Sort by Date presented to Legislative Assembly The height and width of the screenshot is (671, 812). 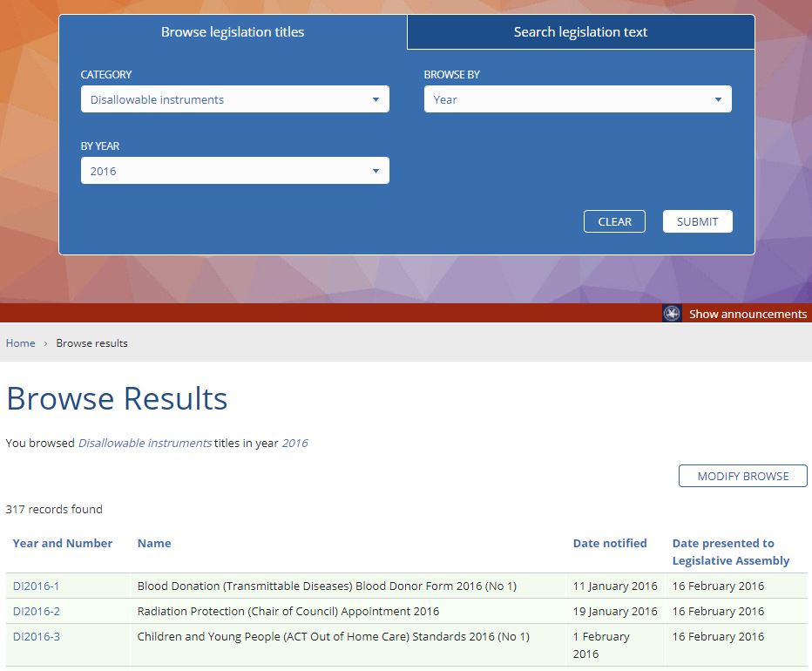730,552
